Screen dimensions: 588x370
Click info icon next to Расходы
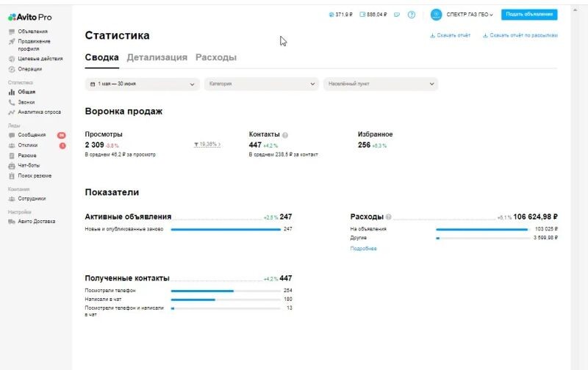389,217
